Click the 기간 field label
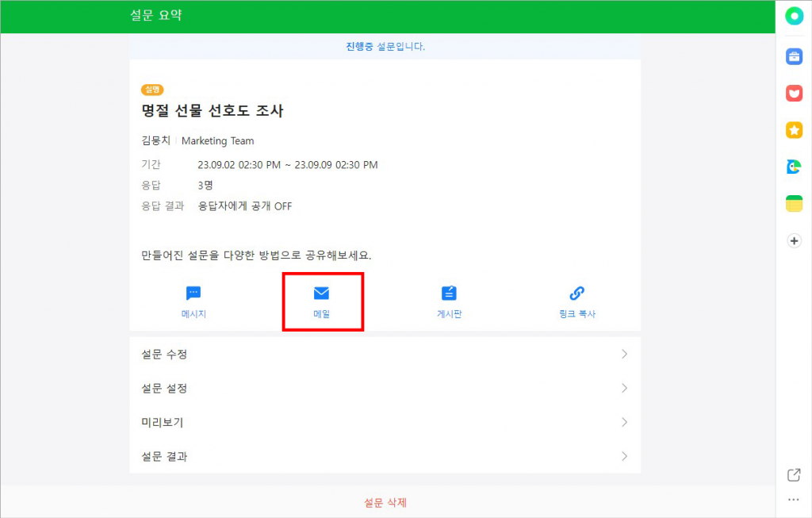 click(x=151, y=164)
